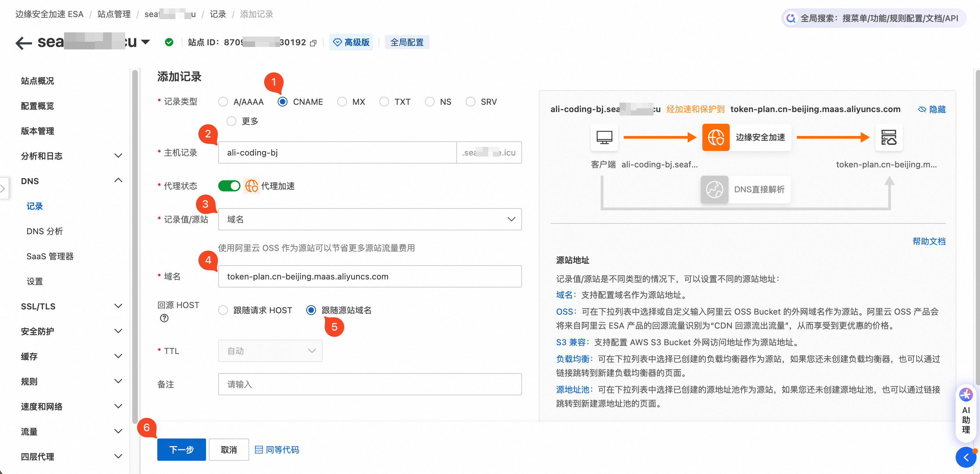Copy the site ID with the copy icon
The image size is (980, 474).
[313, 43]
